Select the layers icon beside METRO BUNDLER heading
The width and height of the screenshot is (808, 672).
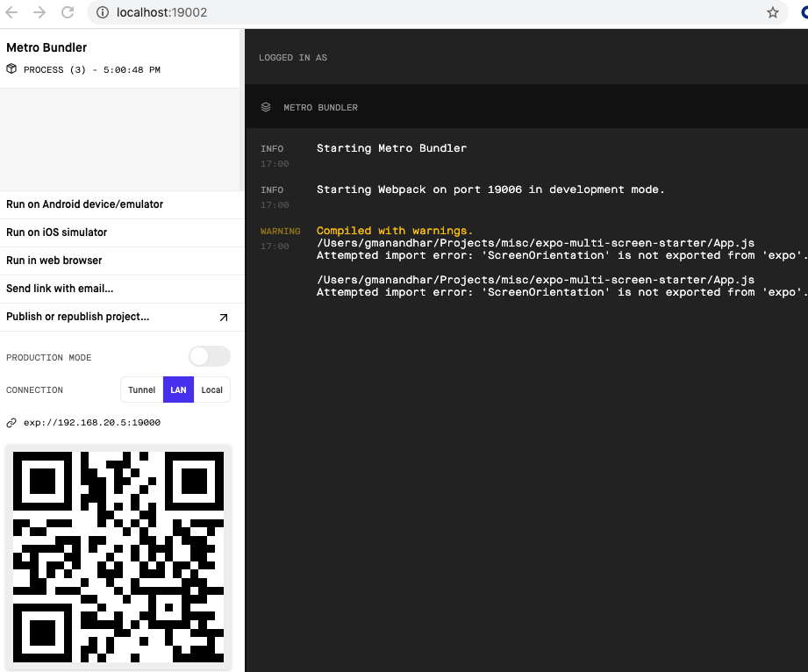266,106
